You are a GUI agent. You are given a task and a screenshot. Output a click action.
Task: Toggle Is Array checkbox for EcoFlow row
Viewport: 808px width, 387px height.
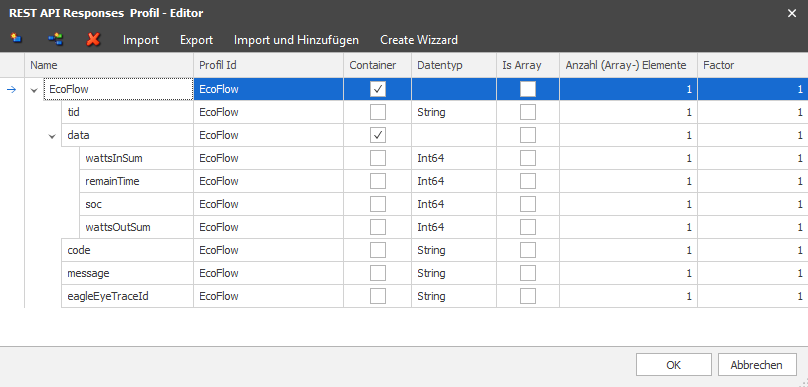tap(528, 89)
